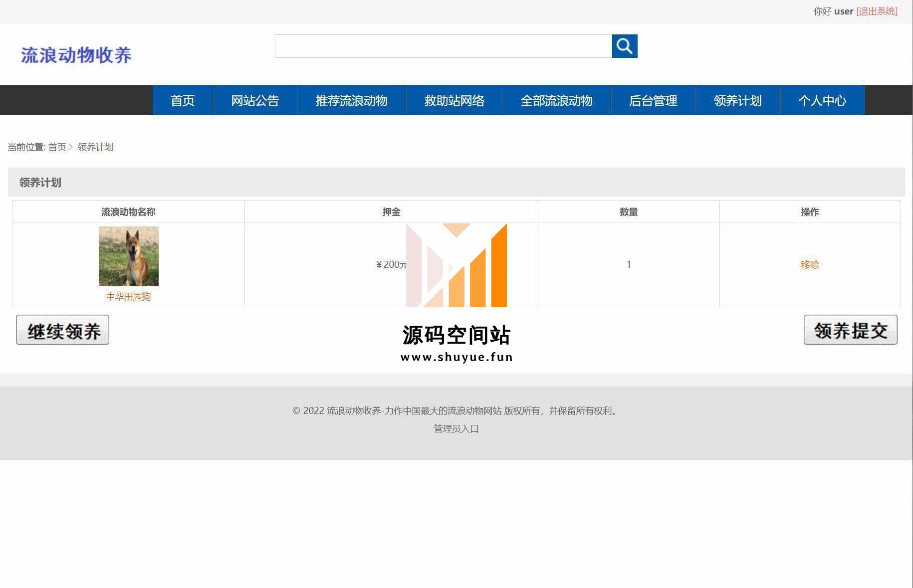
Task: Click the 领养计划 section heading
Action: click(40, 183)
